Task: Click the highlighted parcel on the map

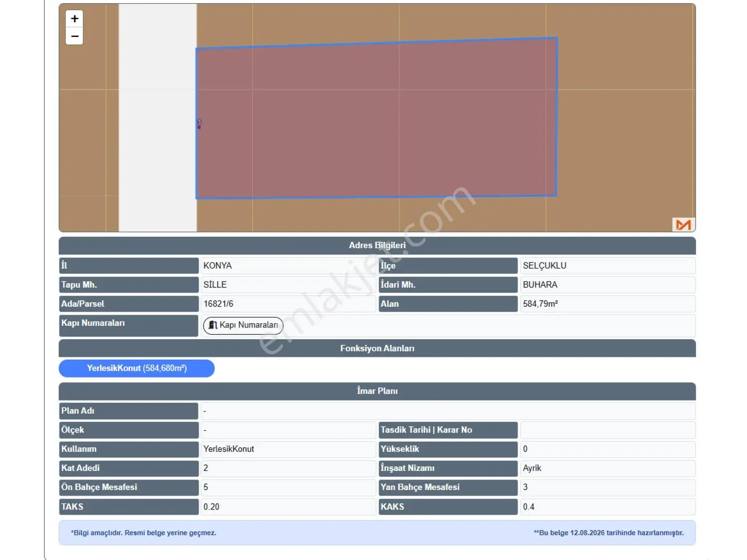Action: [x=376, y=118]
